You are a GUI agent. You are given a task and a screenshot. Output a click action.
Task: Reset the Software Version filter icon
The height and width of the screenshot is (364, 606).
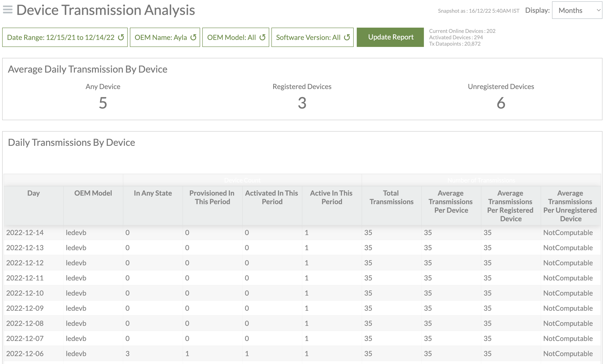point(347,37)
